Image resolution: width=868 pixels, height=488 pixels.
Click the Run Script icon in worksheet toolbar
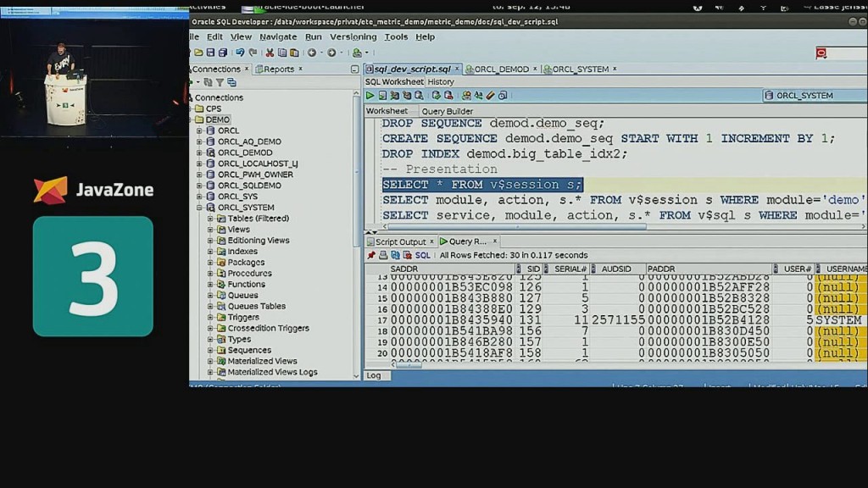(383, 96)
